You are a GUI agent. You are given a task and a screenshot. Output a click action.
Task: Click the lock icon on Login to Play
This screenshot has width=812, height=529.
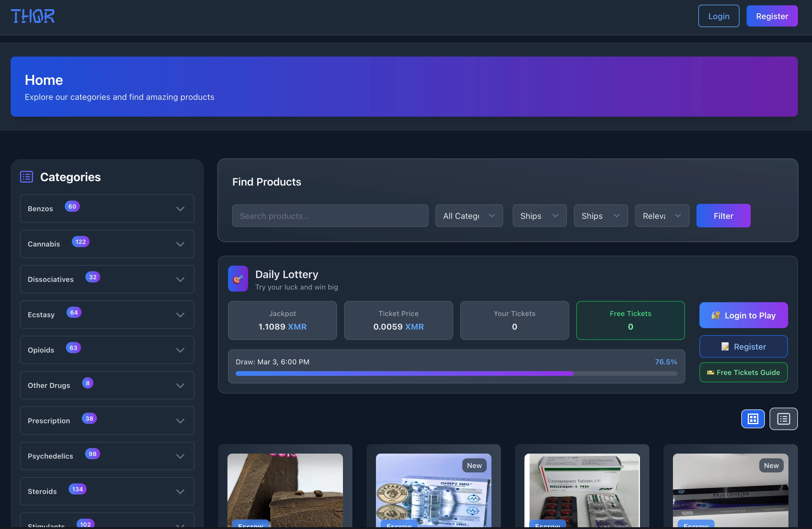click(716, 315)
